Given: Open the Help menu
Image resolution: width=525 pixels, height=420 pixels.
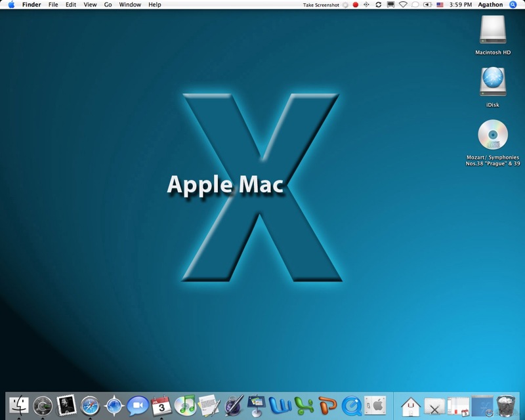Looking at the screenshot, I should tap(155, 5).
